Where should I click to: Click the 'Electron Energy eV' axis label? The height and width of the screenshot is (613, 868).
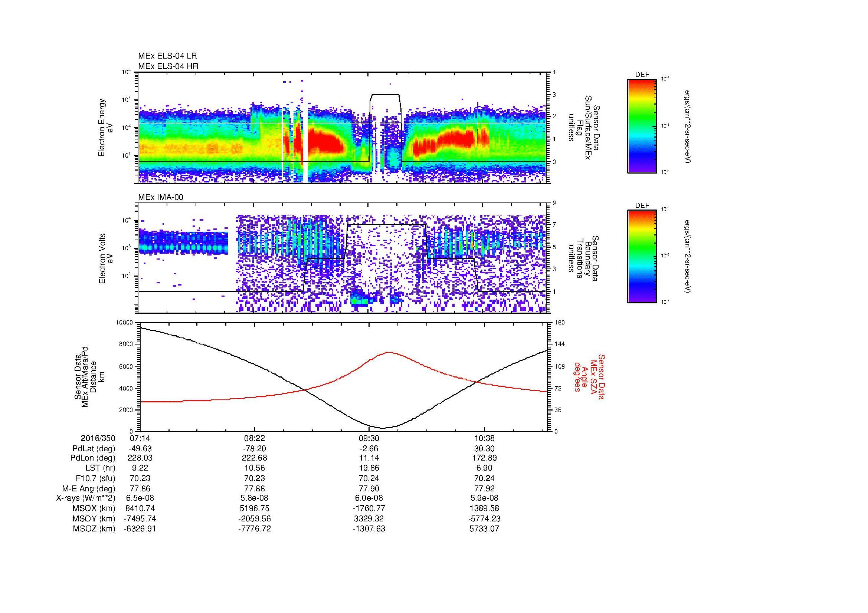tap(106, 128)
